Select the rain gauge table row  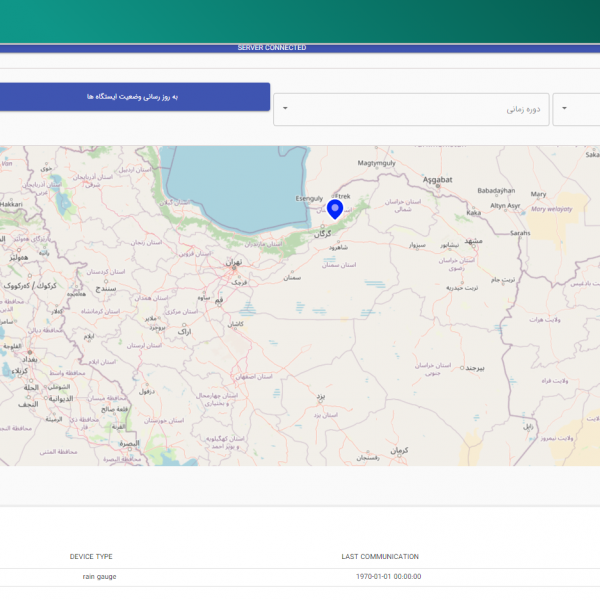[x=97, y=576]
